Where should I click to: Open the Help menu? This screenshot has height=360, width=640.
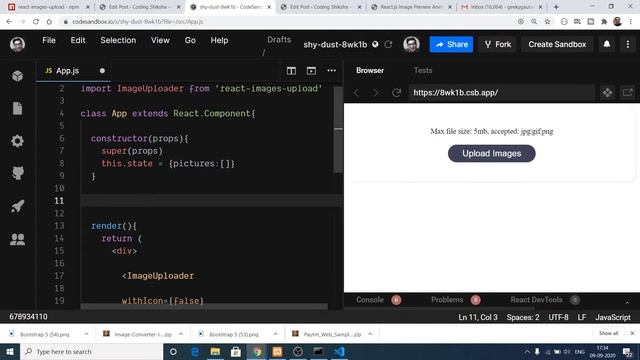tap(219, 40)
